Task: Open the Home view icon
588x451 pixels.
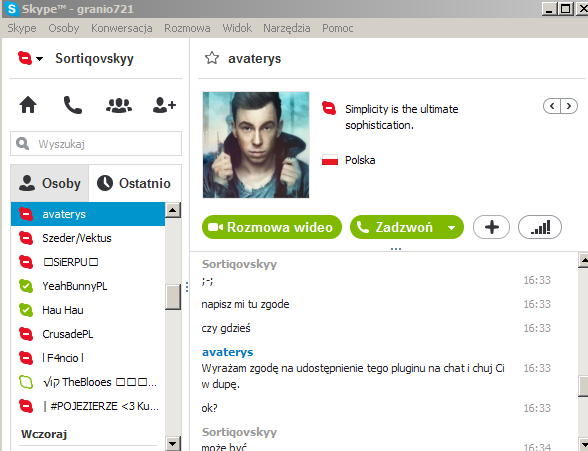Action: click(28, 105)
